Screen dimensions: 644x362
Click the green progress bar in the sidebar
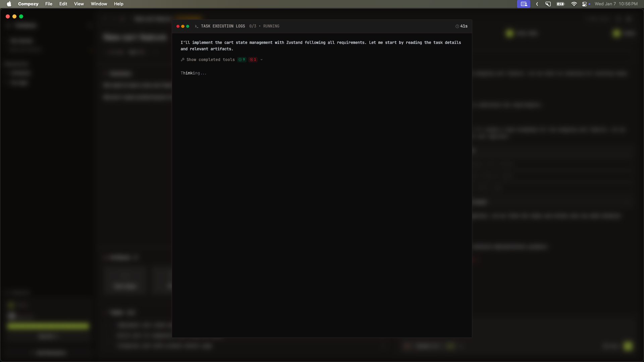[x=48, y=326]
